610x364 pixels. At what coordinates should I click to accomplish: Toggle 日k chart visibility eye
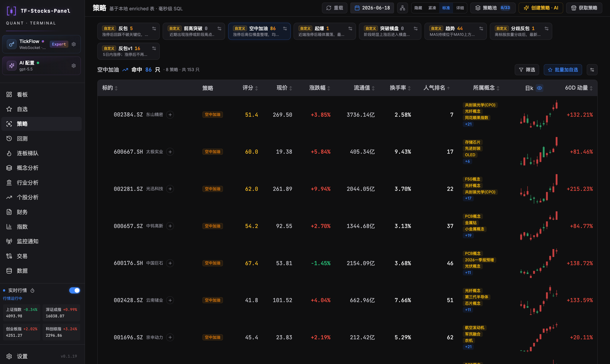point(539,88)
